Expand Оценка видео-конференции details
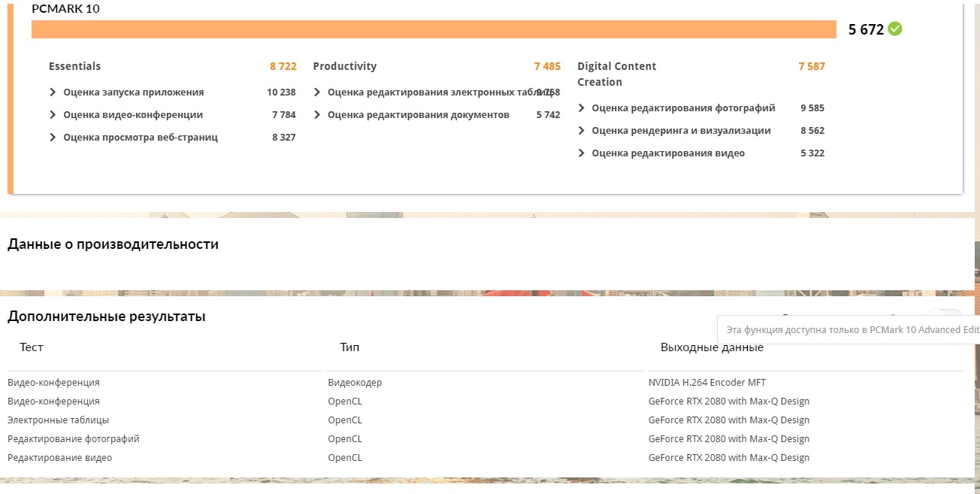This screenshot has height=494, width=980. coord(53,115)
